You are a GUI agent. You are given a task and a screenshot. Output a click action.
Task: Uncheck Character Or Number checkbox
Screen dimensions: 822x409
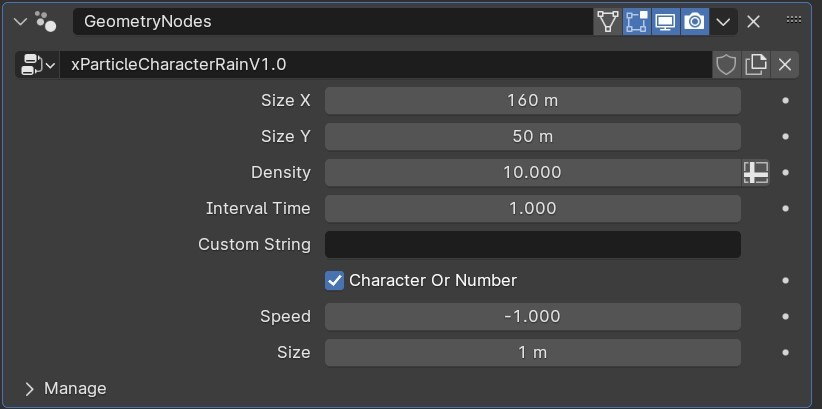(335, 280)
